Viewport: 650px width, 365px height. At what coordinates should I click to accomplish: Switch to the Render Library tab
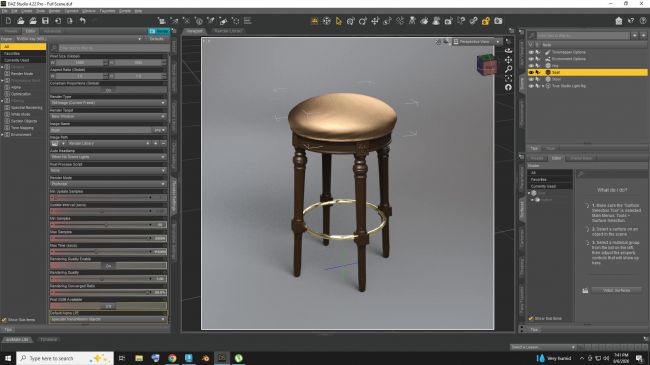(x=228, y=31)
